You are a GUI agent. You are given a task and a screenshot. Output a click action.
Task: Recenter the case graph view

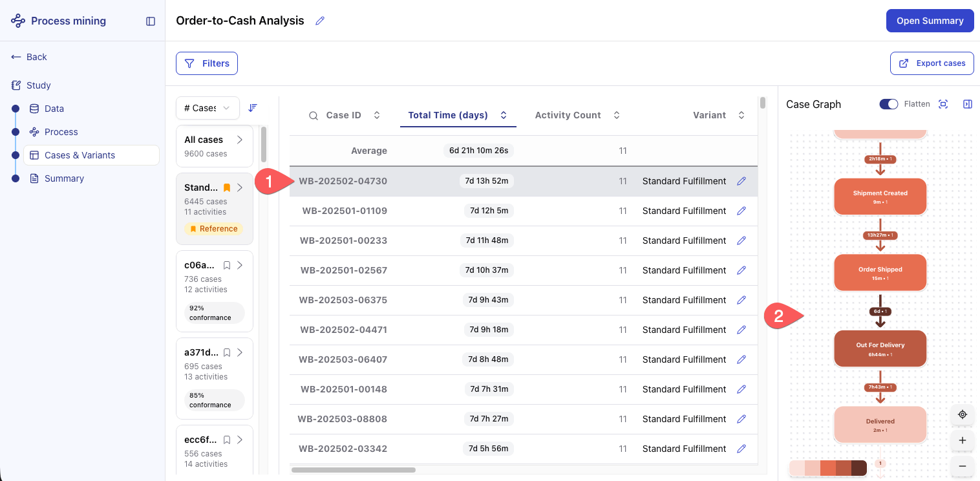pyautogui.click(x=963, y=414)
